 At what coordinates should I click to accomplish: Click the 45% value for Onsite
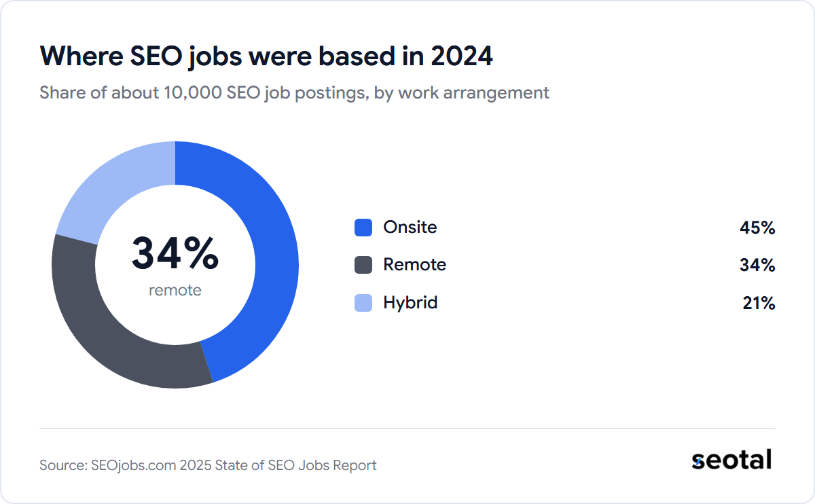757,228
